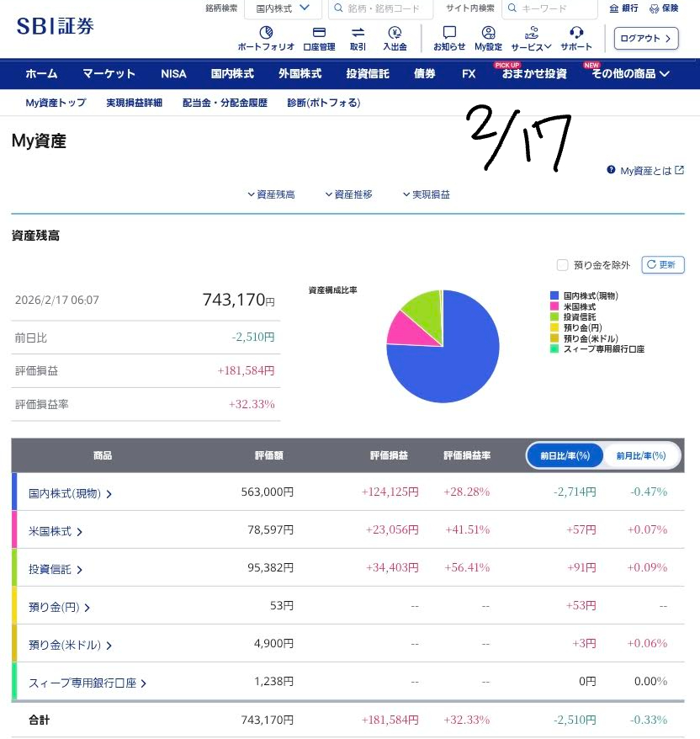Image resolution: width=700 pixels, height=739 pixels.
Task: Switch to 前月比/率(%) toggle
Action: (641, 455)
